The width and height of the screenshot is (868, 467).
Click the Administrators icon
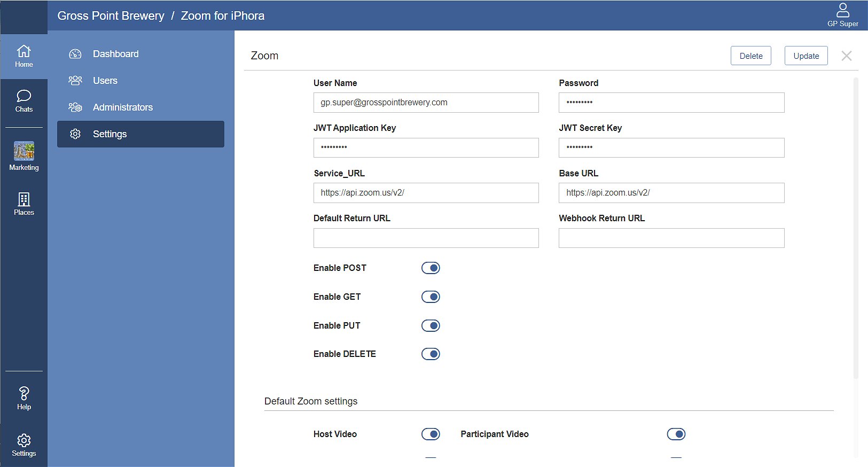click(x=75, y=107)
